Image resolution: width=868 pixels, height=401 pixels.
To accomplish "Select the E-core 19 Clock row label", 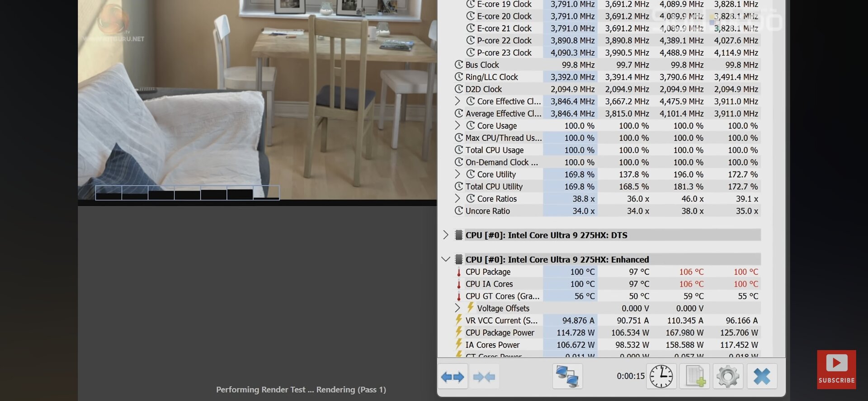I will click(505, 5).
